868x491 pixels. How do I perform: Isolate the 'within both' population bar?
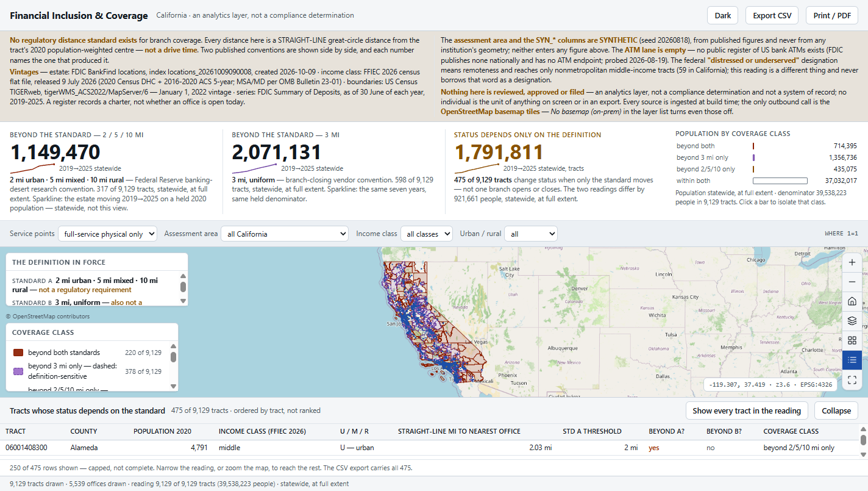click(780, 181)
